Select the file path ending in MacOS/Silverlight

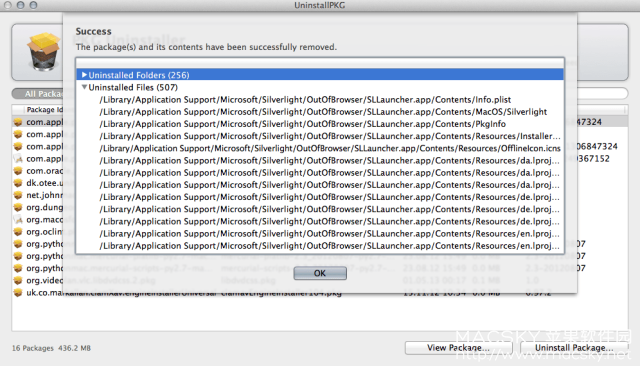tap(323, 112)
